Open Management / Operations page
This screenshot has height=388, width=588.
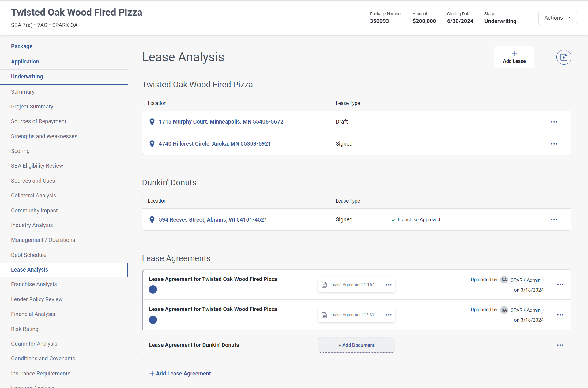tap(43, 240)
